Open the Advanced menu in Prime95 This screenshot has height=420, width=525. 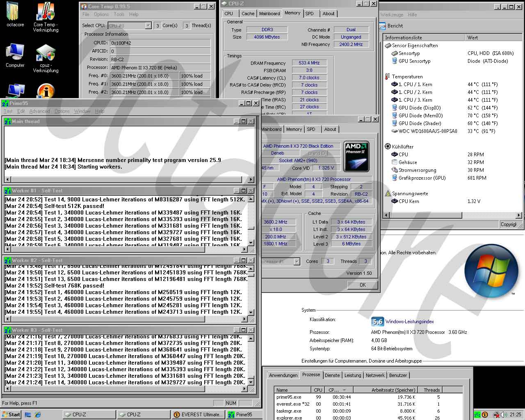click(x=39, y=111)
